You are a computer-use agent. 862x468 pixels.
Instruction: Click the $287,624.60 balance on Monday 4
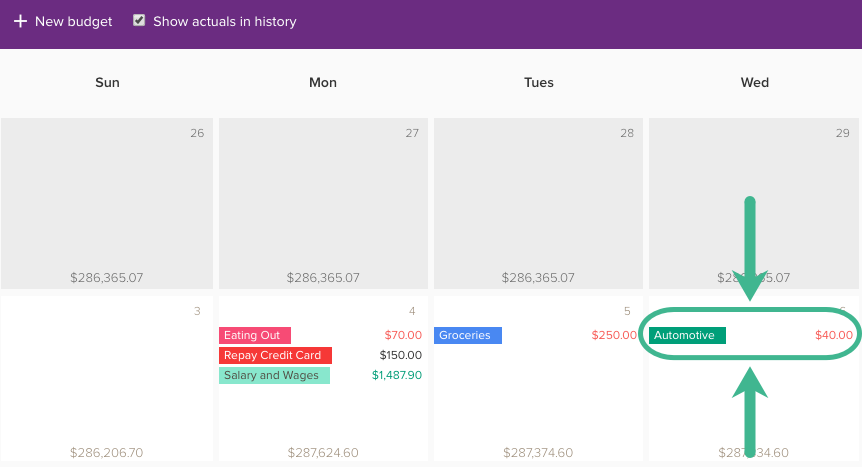click(323, 453)
